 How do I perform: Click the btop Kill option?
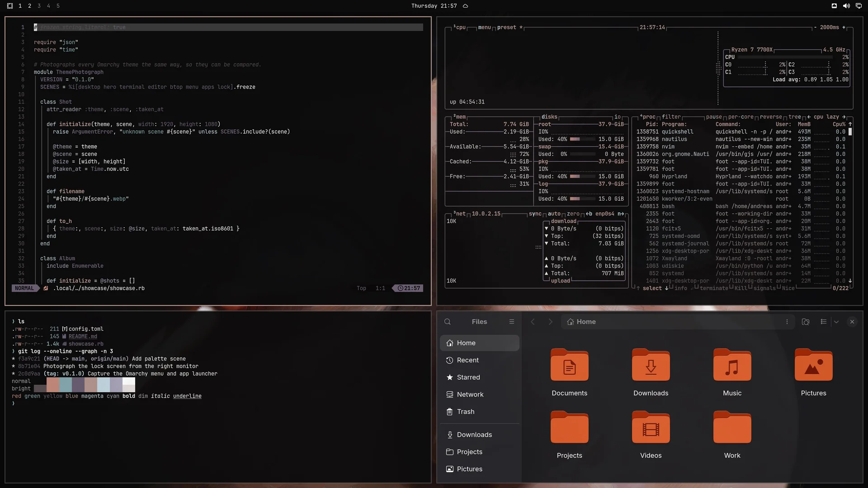tap(741, 288)
